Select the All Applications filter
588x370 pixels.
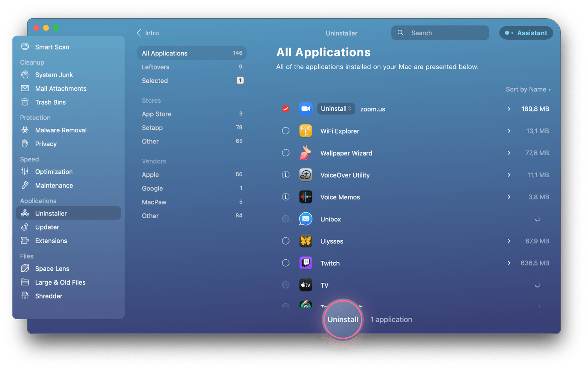191,53
